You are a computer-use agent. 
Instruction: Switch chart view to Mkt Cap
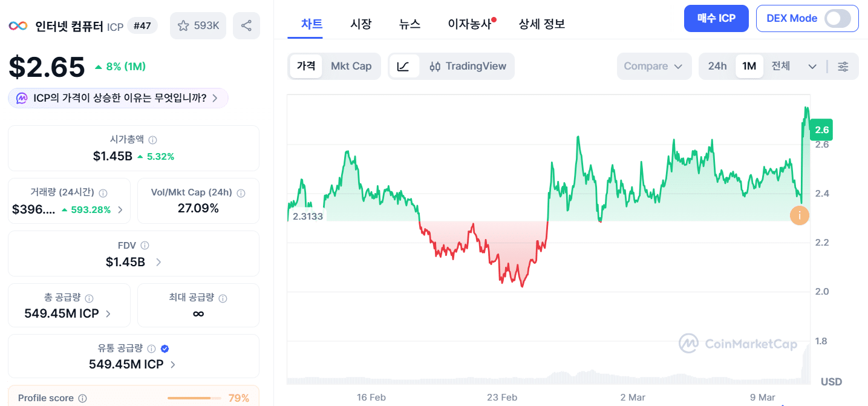coord(351,66)
